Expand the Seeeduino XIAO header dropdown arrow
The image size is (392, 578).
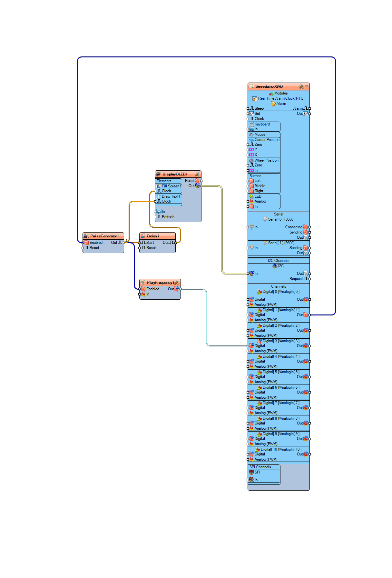pos(307,86)
